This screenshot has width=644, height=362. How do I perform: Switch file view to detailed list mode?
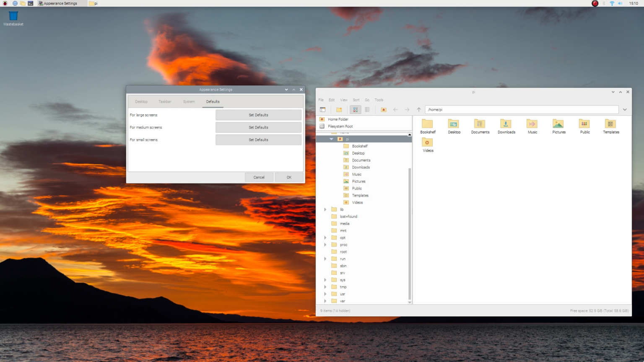point(367,109)
